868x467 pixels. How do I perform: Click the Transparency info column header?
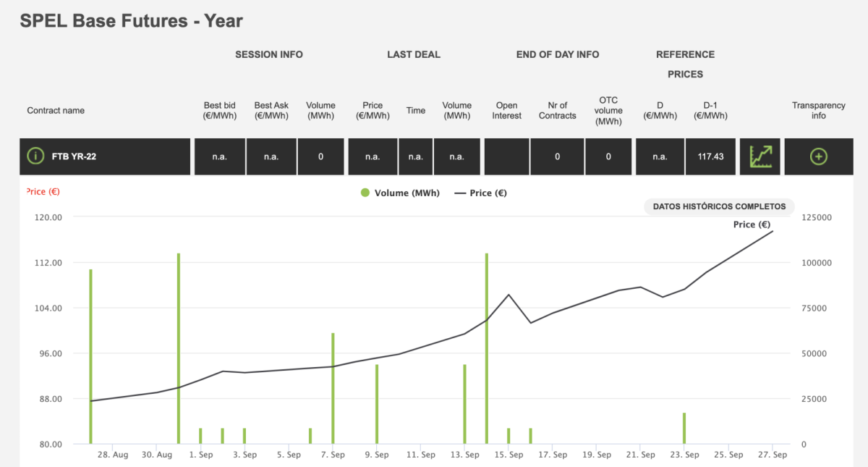coord(818,111)
